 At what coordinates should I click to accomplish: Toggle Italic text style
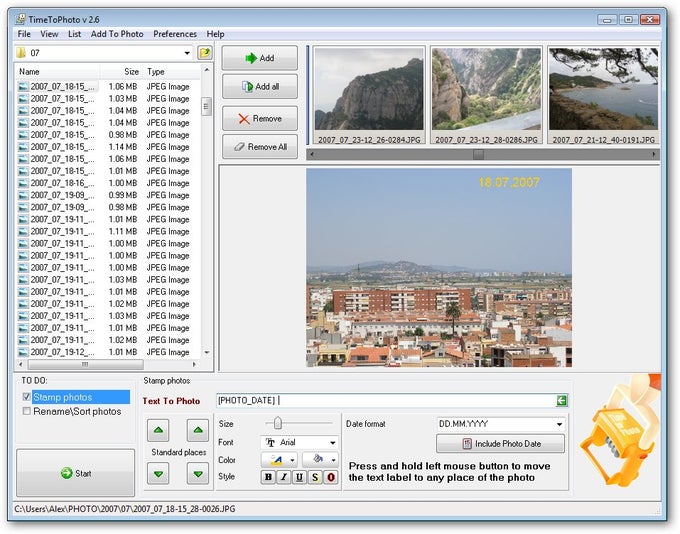pyautogui.click(x=284, y=477)
